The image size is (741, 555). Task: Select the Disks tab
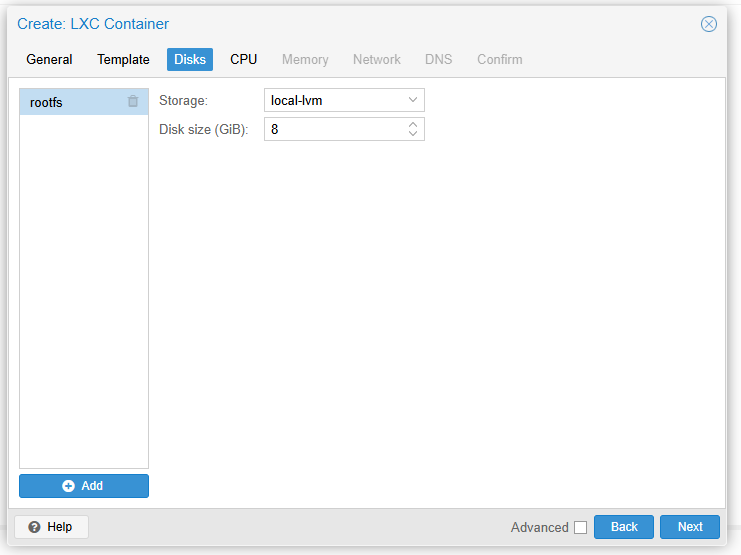click(190, 60)
